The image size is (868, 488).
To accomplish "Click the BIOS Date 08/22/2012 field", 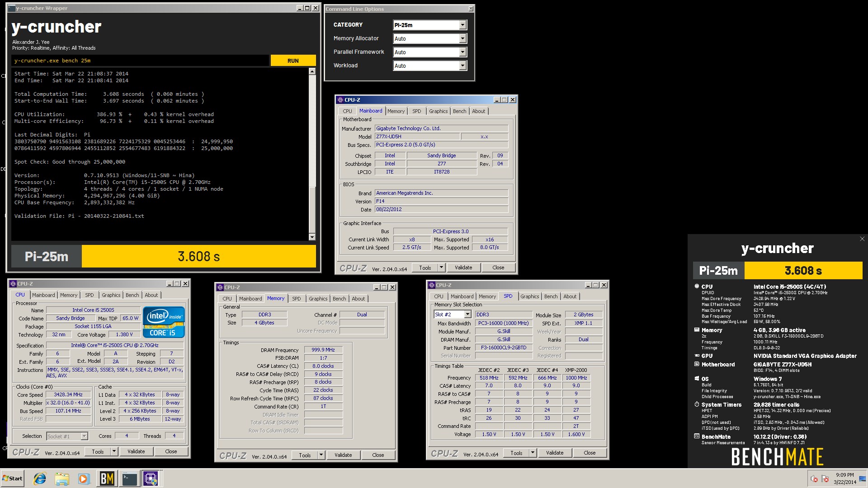I will point(441,210).
